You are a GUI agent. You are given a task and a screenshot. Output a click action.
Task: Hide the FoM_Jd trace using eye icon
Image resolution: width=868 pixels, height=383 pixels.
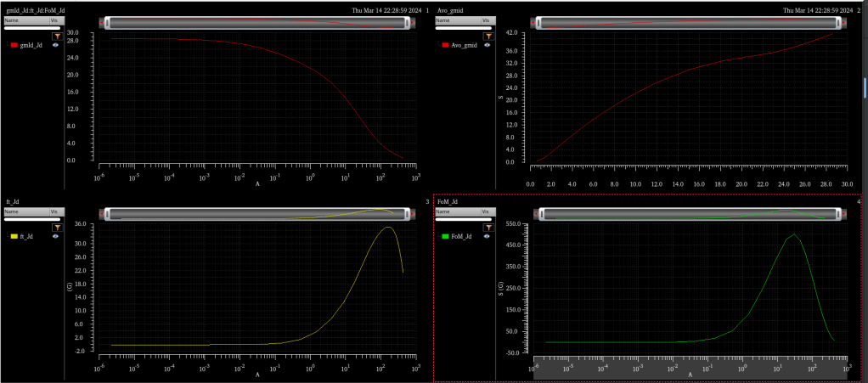click(487, 236)
